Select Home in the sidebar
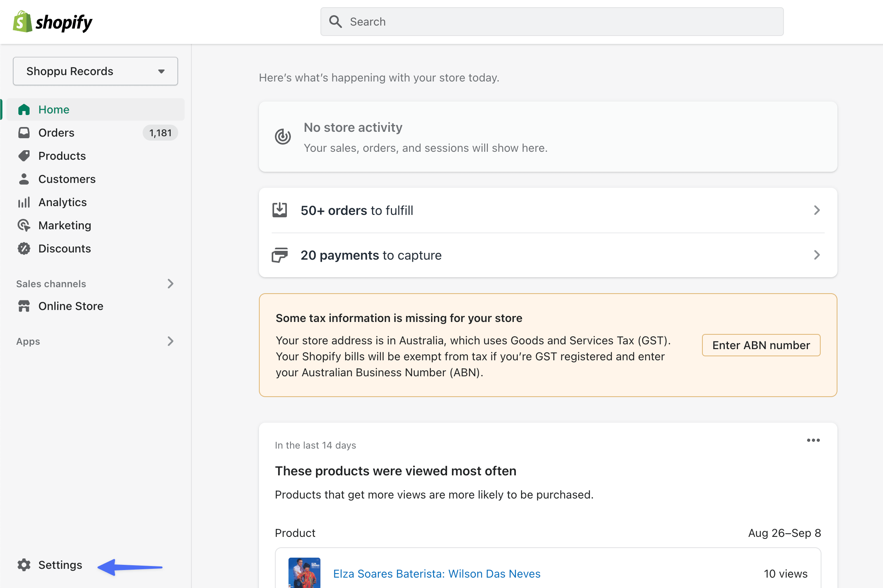The image size is (883, 588). point(53,109)
